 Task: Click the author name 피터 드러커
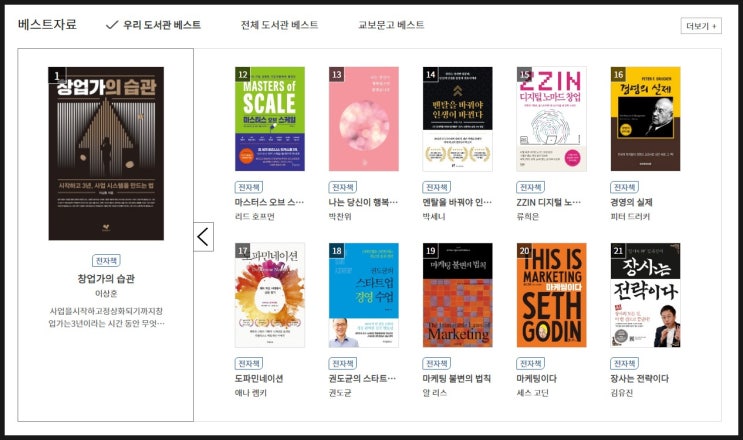click(x=630, y=216)
